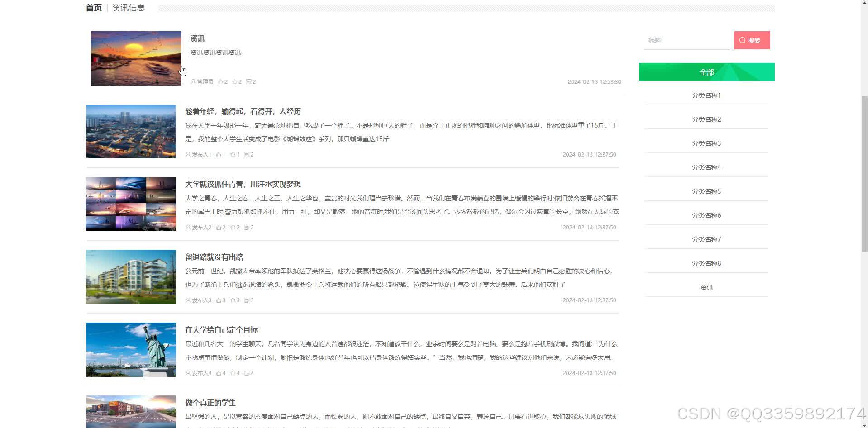The image size is (868, 428).
Task: Select the green 全部 category button
Action: pos(706,71)
